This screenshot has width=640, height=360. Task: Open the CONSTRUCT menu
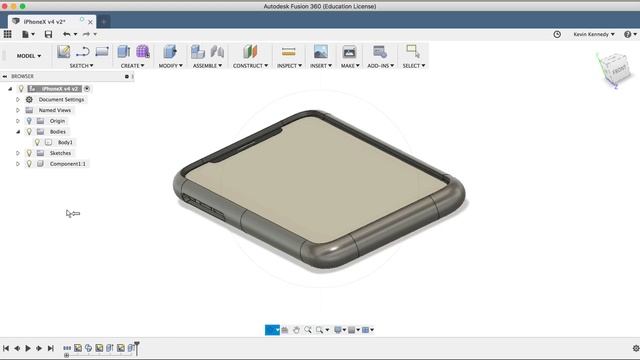pos(250,65)
